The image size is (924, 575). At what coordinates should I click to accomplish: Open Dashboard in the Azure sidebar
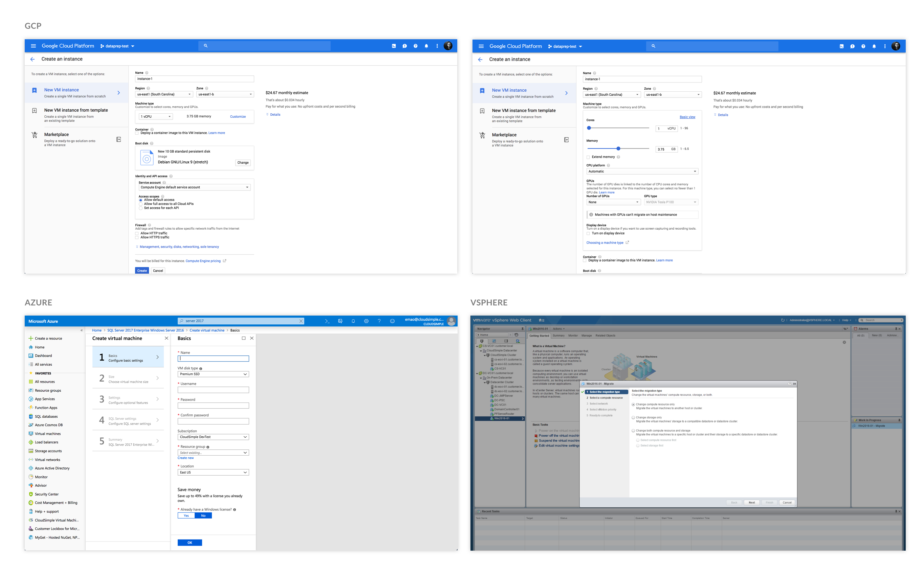pos(40,356)
